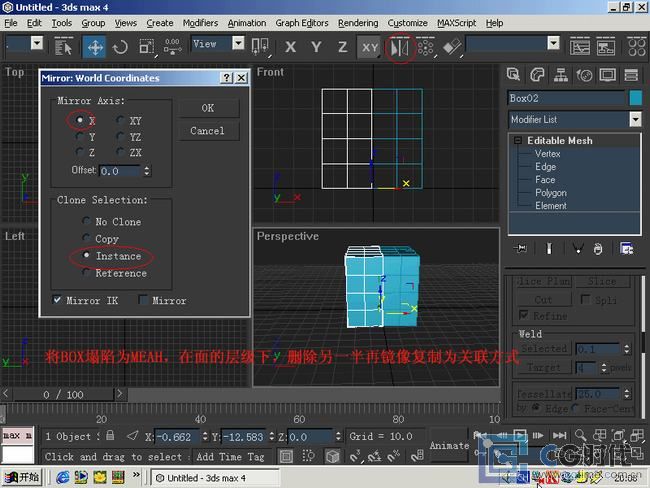Switch to the Create panel tab
This screenshot has width=650, height=488.
coord(513,75)
